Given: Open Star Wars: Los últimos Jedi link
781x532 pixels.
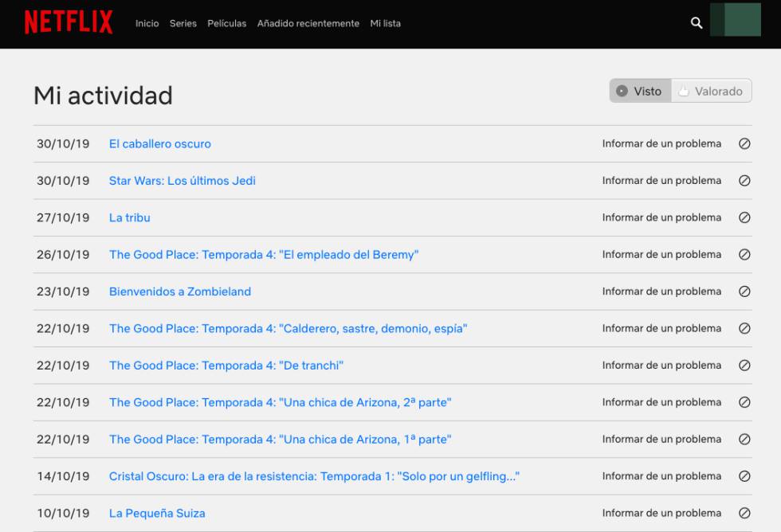Looking at the screenshot, I should (x=182, y=181).
